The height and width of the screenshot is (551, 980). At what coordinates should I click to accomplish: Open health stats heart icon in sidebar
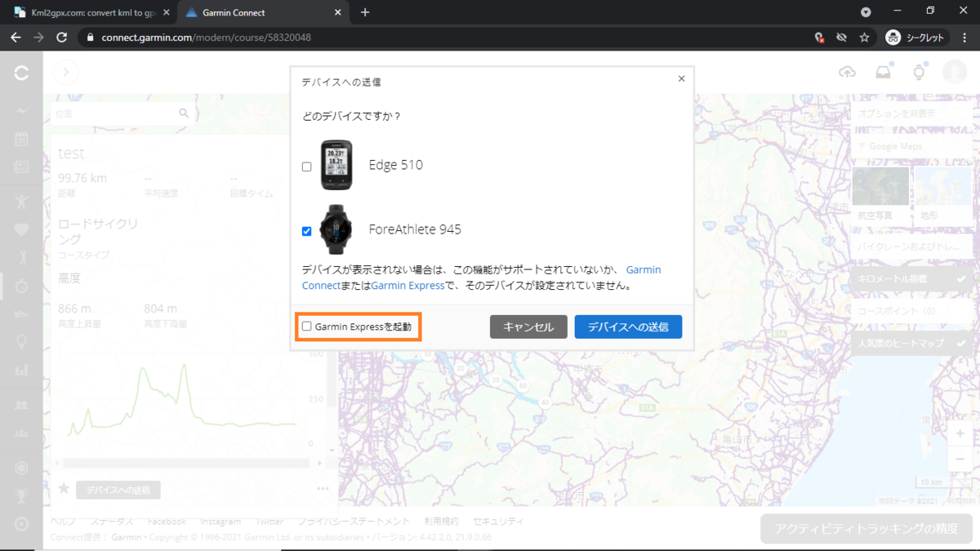pos(22,230)
